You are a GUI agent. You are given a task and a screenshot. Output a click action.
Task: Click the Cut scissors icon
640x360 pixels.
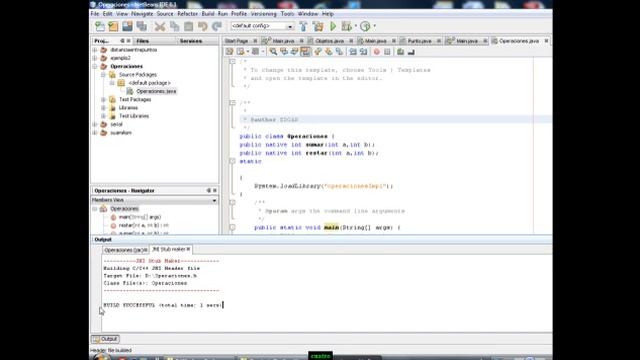[160, 27]
